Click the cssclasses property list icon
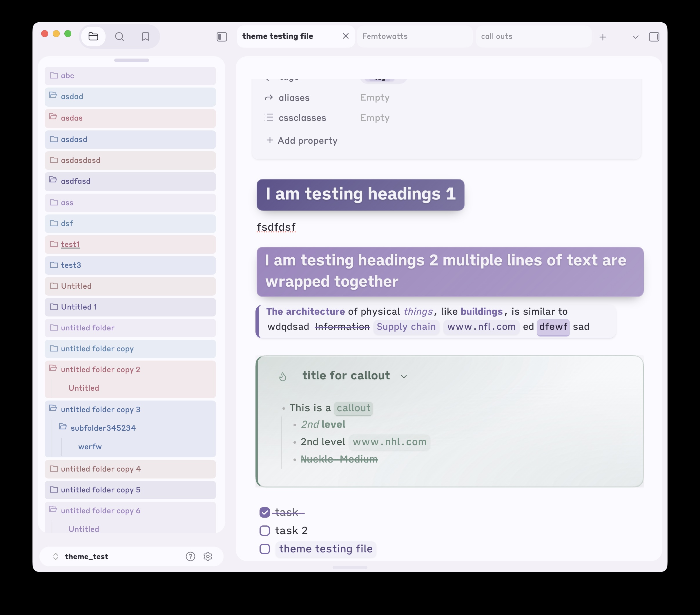This screenshot has width=700, height=615. [269, 117]
